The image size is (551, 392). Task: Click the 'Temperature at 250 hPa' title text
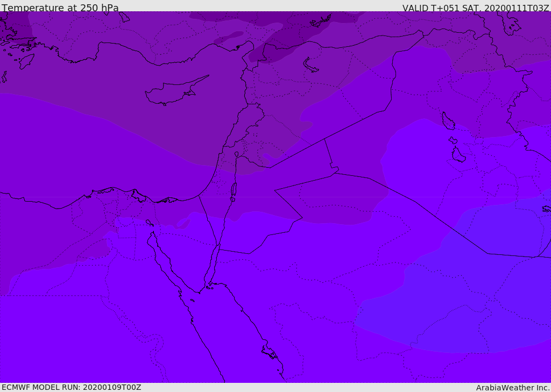(x=60, y=8)
